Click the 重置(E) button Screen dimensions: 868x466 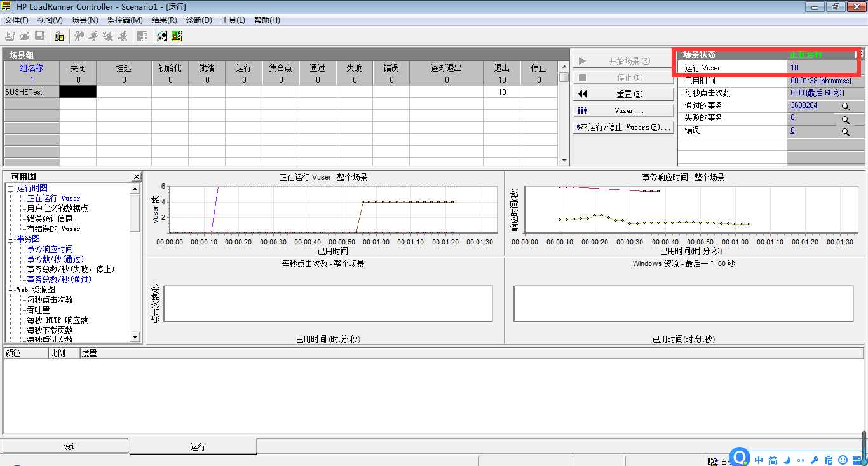[623, 94]
